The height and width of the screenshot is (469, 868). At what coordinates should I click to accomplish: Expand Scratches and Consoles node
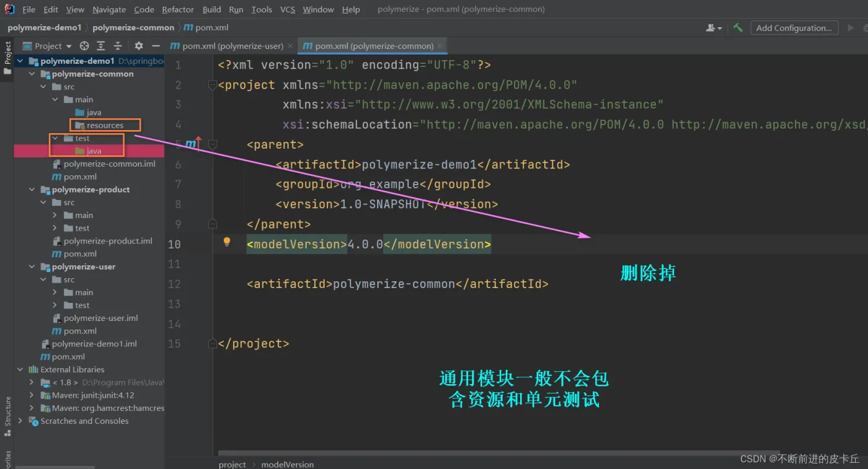[x=20, y=421]
